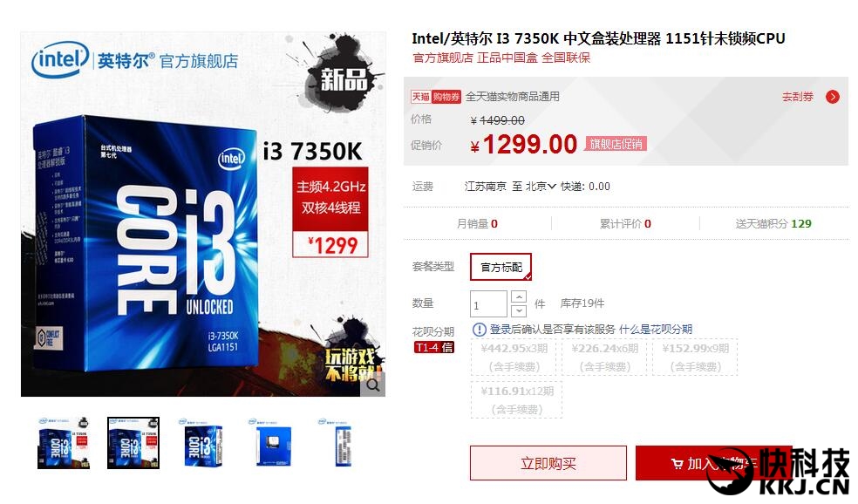
Task: Select the ¥116.91x12期 installment option
Action: (x=516, y=400)
